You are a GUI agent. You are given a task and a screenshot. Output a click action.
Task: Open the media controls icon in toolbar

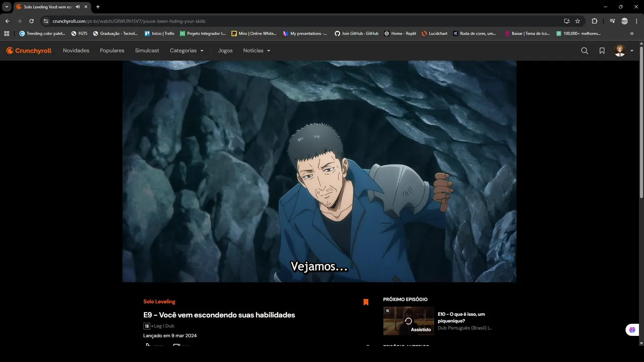[612, 21]
